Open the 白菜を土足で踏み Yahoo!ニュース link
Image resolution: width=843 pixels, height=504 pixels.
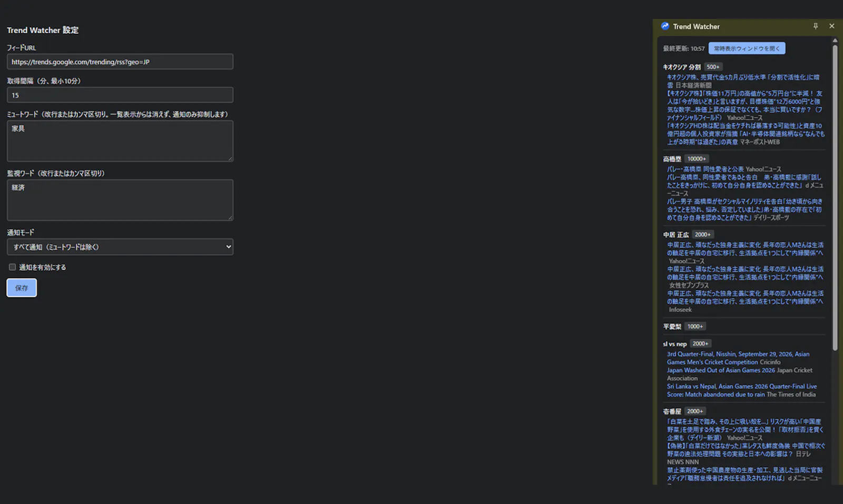coord(745,430)
